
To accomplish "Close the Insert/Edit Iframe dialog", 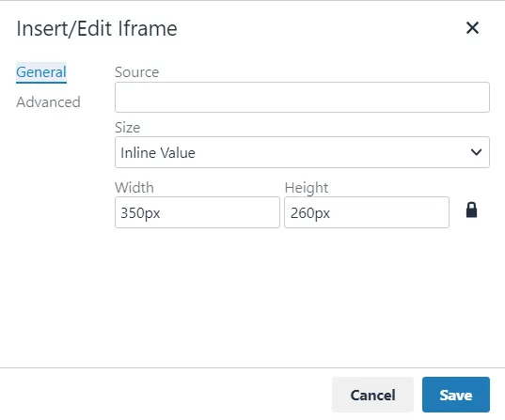I will (x=472, y=28).
